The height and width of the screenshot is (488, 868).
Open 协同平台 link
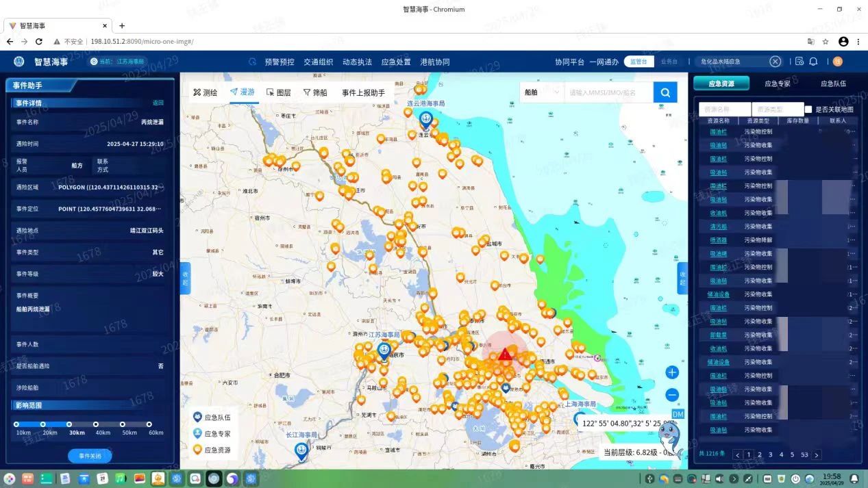pos(570,62)
